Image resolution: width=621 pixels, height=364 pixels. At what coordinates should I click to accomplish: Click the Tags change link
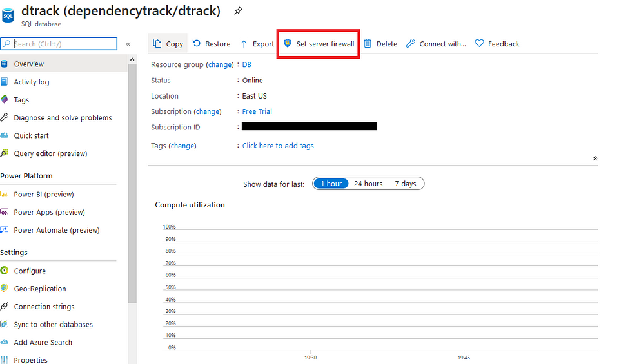click(182, 146)
